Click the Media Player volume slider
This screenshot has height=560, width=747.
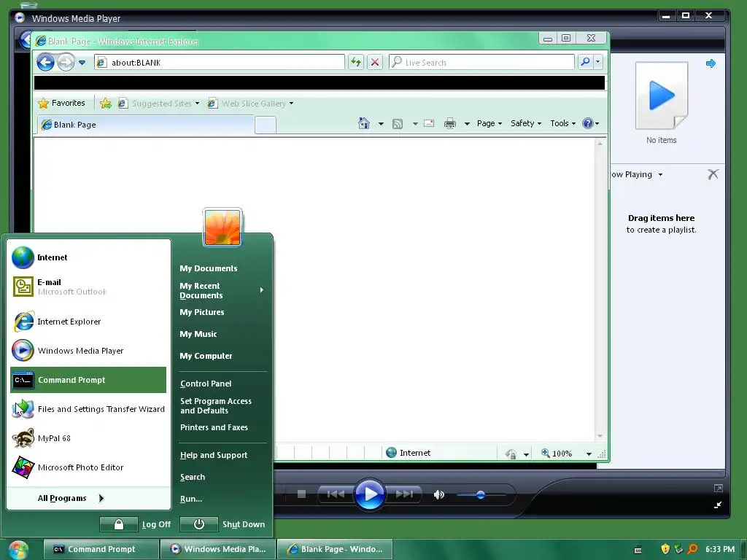481,495
